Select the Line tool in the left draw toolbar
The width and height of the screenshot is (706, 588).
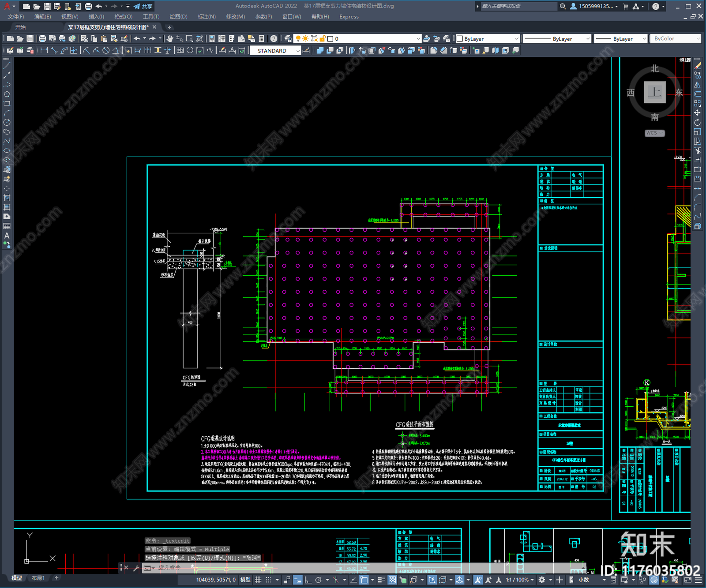7,65
